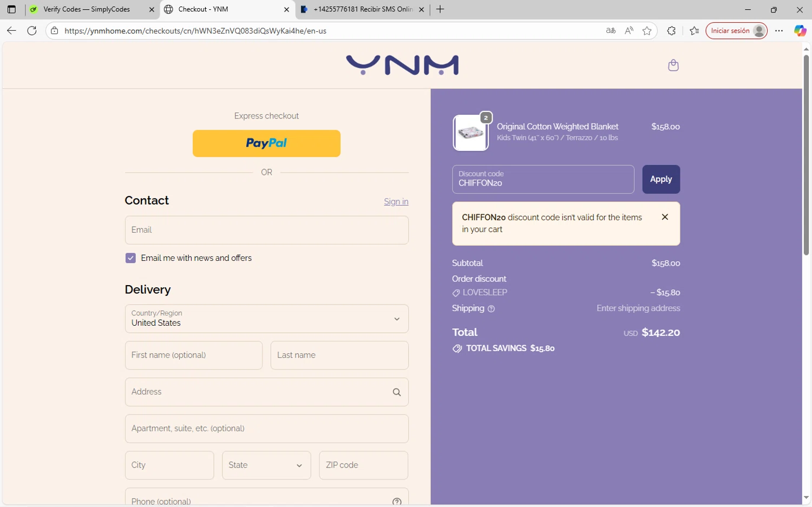
Task: Uncheck Email me with news and offers
Action: coord(130,258)
